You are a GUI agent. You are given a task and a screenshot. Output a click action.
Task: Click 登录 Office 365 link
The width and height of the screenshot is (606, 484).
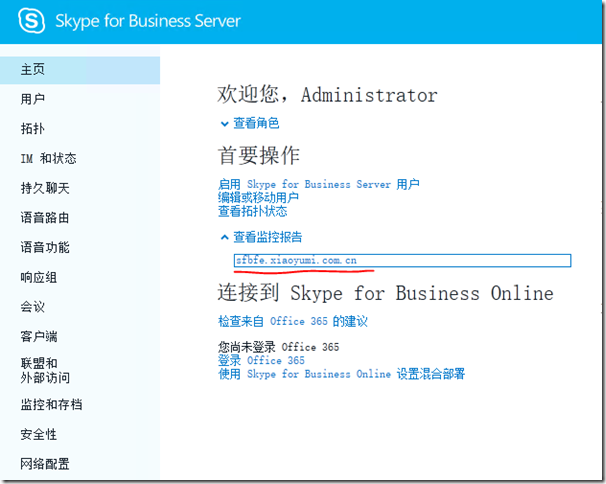261,361
